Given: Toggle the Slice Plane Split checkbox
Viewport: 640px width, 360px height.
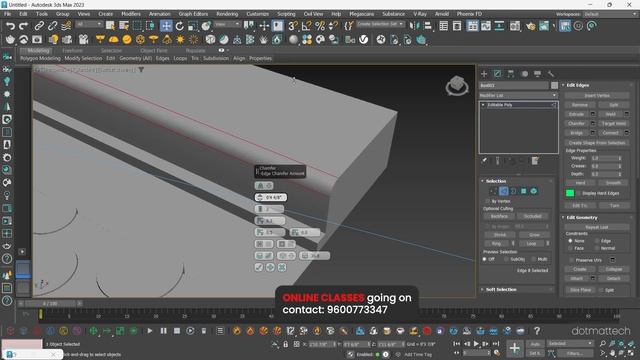Looking at the screenshot, I should tap(601, 290).
